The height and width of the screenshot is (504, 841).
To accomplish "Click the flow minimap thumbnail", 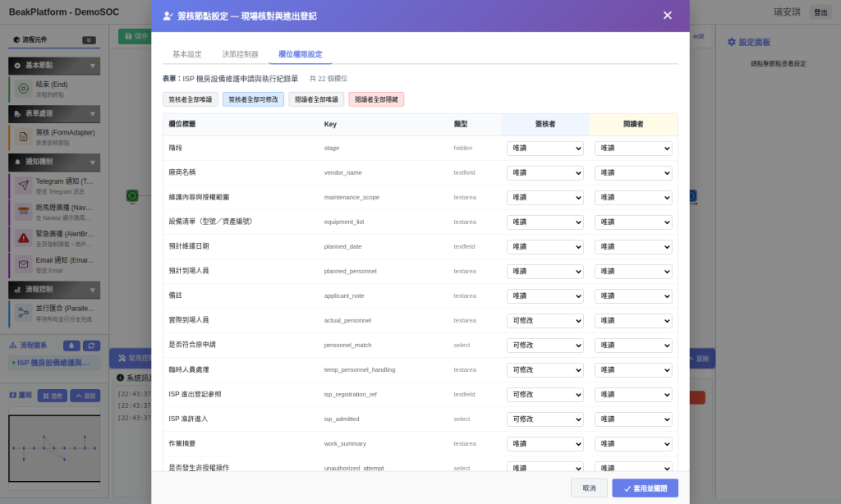I will (54, 448).
